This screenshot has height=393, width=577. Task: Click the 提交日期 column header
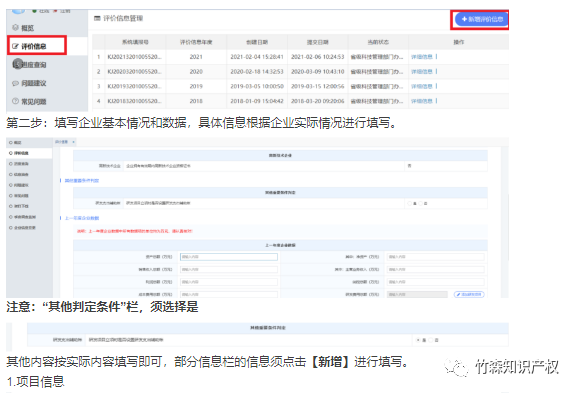point(318,42)
